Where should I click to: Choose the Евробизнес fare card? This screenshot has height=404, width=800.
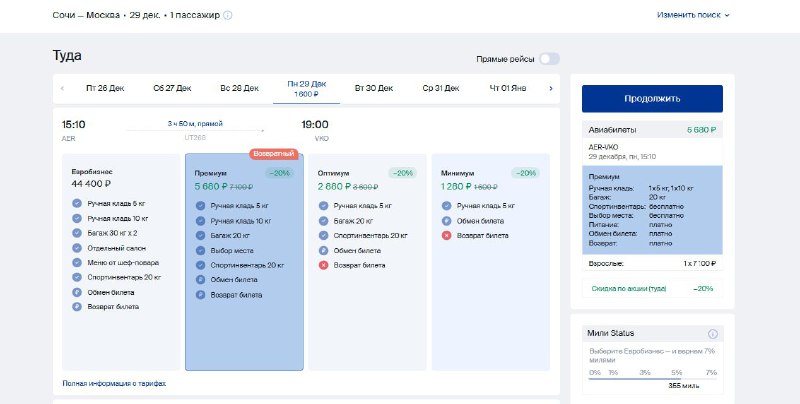coord(121,260)
